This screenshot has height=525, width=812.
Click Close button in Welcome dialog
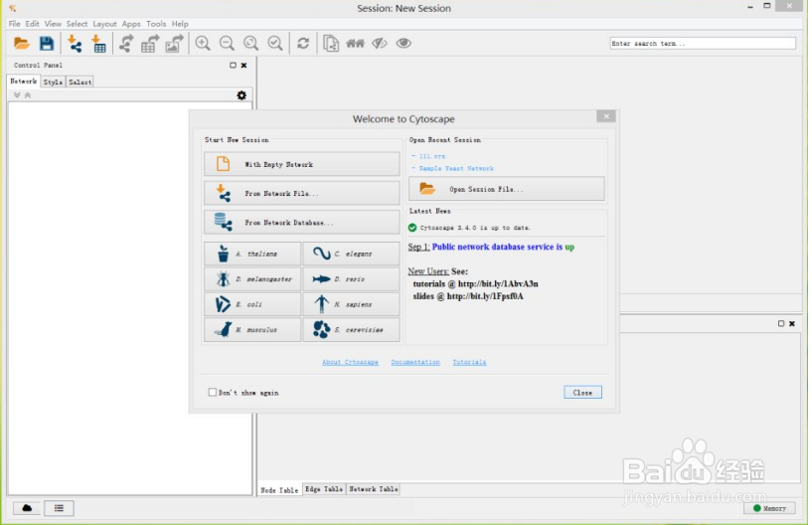[x=582, y=393]
